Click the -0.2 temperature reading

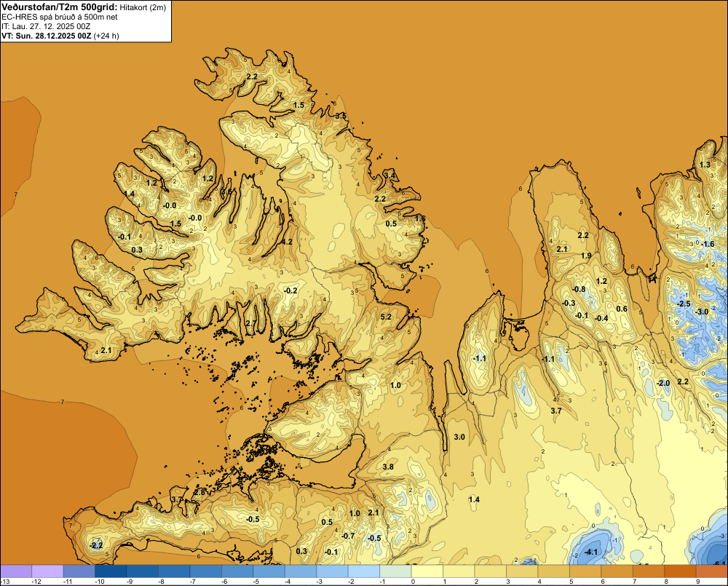(x=290, y=290)
